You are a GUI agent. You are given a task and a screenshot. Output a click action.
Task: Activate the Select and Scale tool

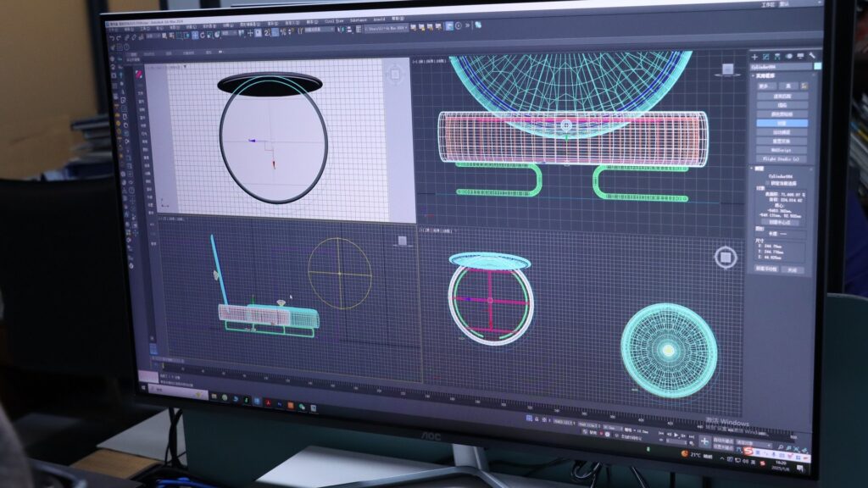[209, 34]
